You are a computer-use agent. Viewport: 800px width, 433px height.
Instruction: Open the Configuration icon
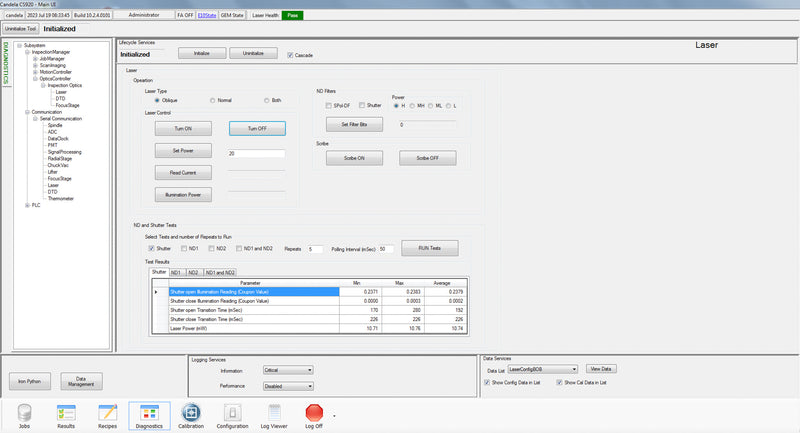click(x=232, y=412)
